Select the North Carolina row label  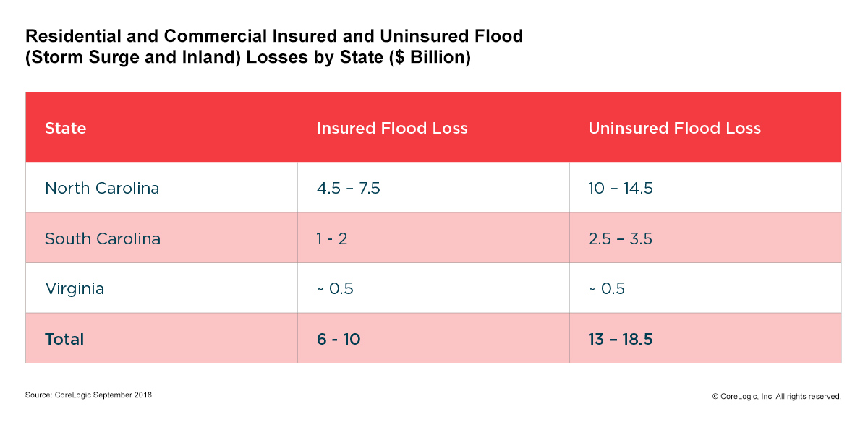coord(102,188)
